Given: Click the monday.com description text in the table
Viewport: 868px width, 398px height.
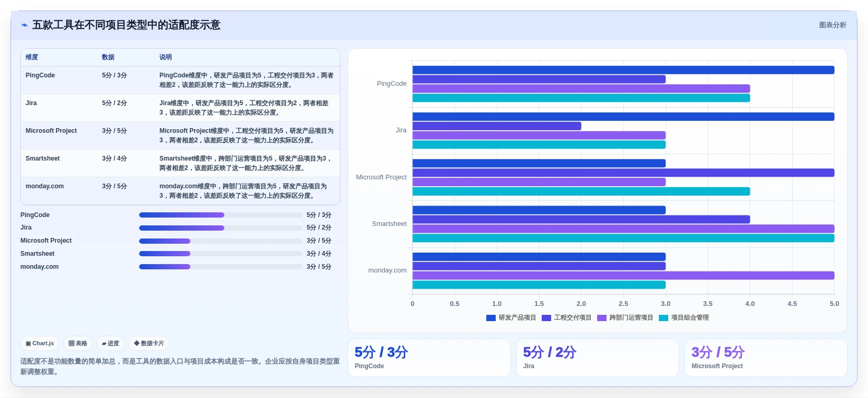Looking at the screenshot, I should pyautogui.click(x=244, y=191).
